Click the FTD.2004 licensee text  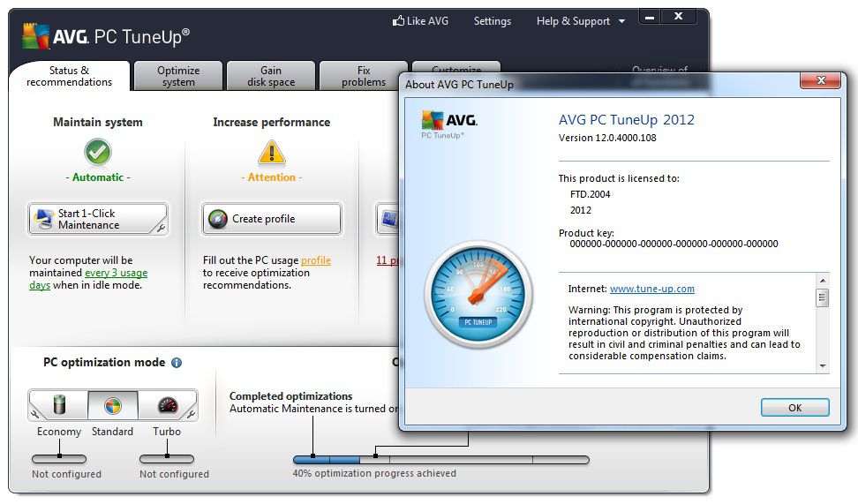tap(590, 194)
